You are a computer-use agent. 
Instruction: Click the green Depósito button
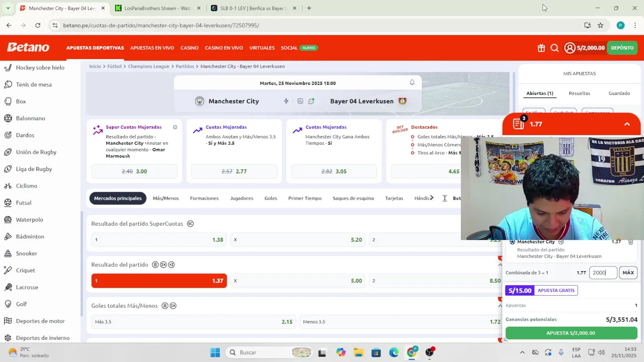point(622,48)
